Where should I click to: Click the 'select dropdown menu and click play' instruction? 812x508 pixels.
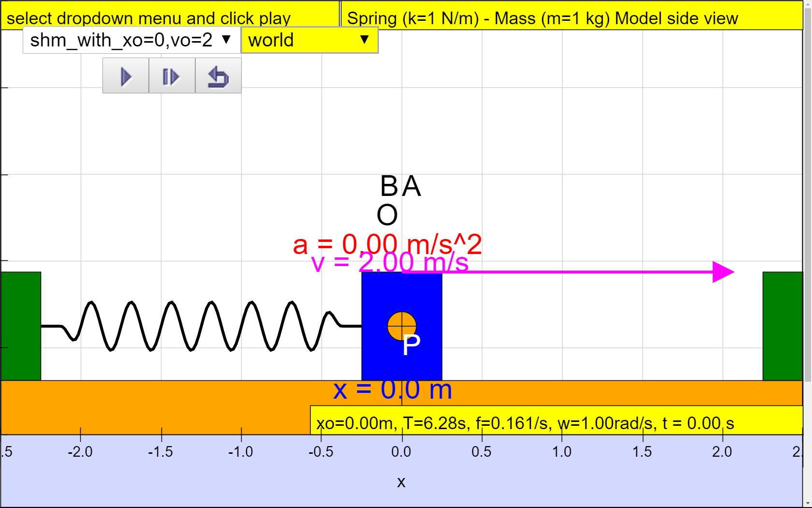[x=148, y=18]
